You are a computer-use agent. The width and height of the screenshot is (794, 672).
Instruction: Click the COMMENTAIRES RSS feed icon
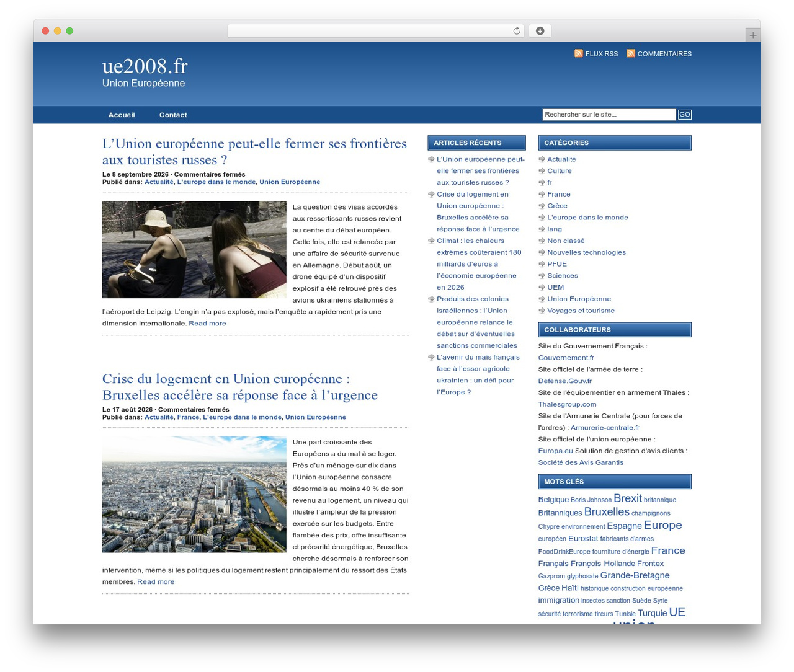[631, 53]
